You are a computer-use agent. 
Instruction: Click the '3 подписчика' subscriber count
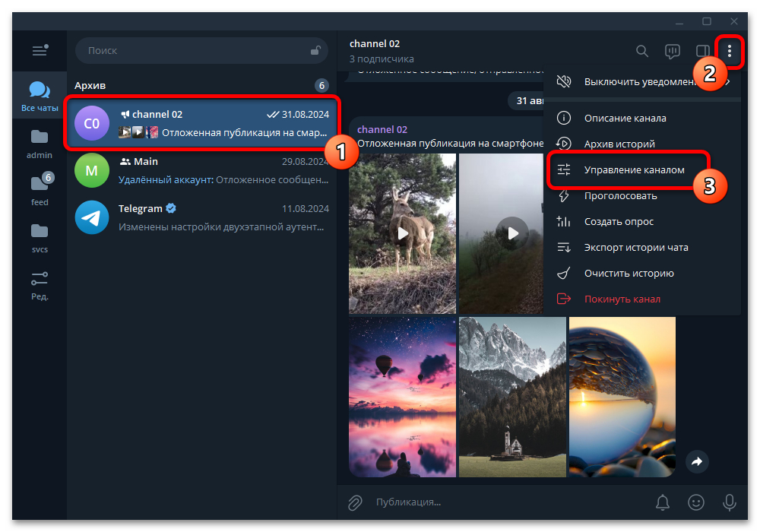pos(382,59)
